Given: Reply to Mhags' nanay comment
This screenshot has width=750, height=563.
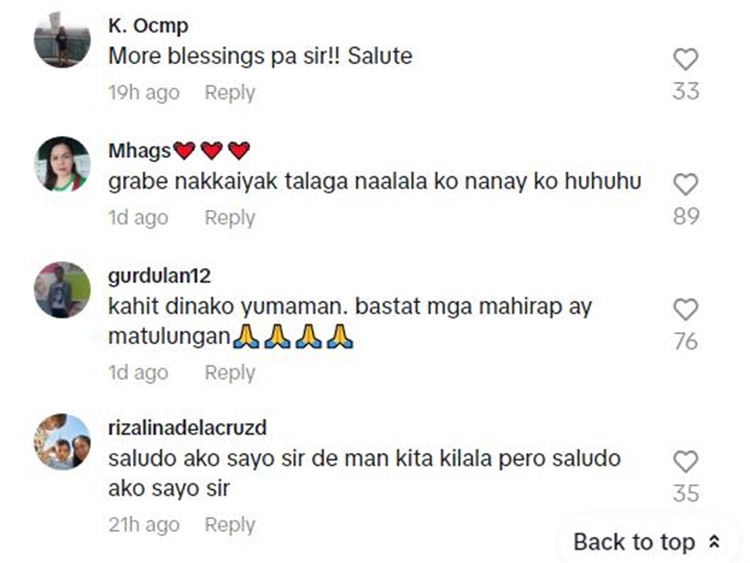Looking at the screenshot, I should (x=230, y=218).
